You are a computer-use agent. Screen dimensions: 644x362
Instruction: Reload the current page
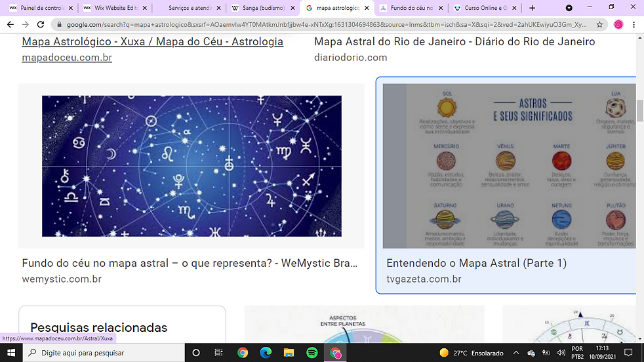coord(40,25)
